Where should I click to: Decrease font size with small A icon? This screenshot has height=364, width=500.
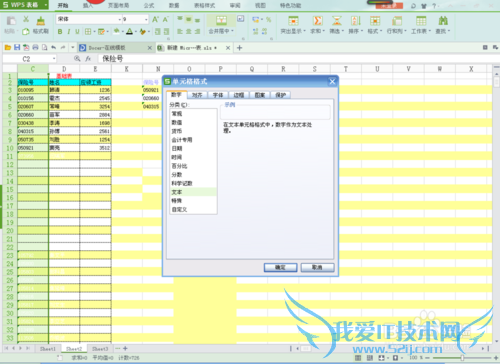coord(165,19)
